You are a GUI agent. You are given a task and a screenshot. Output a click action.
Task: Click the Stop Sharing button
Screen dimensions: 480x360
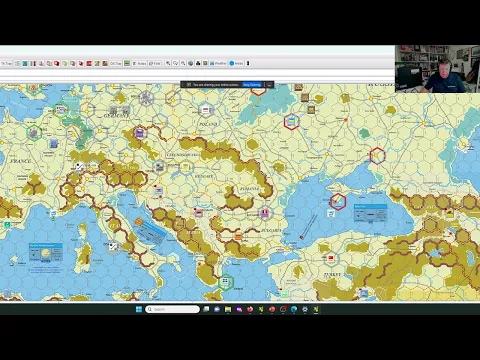[252, 85]
